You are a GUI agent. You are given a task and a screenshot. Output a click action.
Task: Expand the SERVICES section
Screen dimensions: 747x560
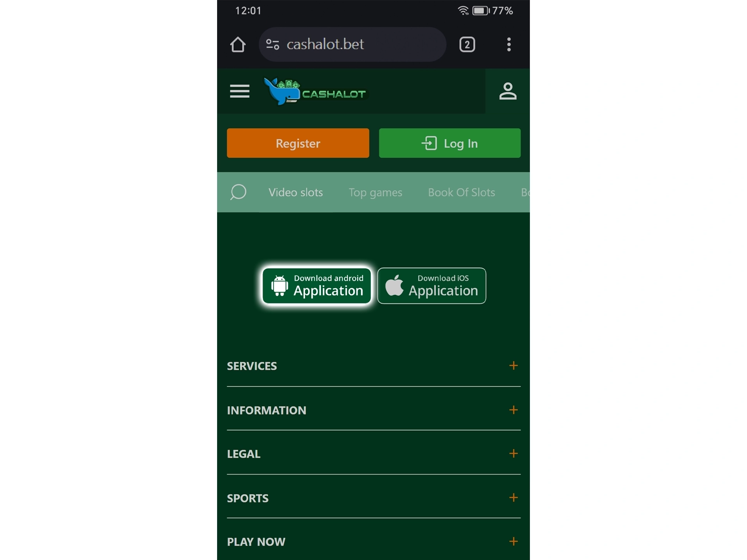(x=513, y=366)
